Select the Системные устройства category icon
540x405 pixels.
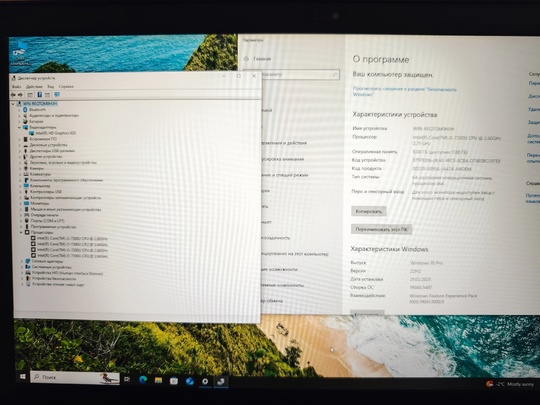point(28,267)
